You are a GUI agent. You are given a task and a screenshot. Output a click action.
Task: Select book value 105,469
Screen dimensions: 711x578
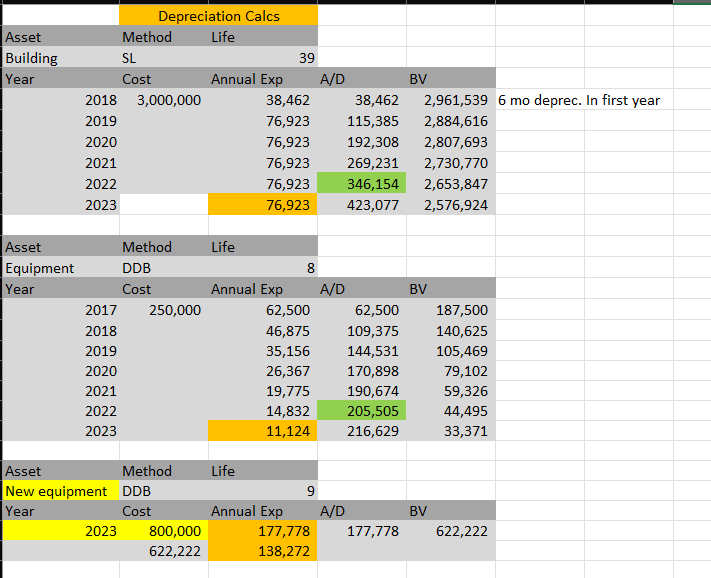click(451, 351)
